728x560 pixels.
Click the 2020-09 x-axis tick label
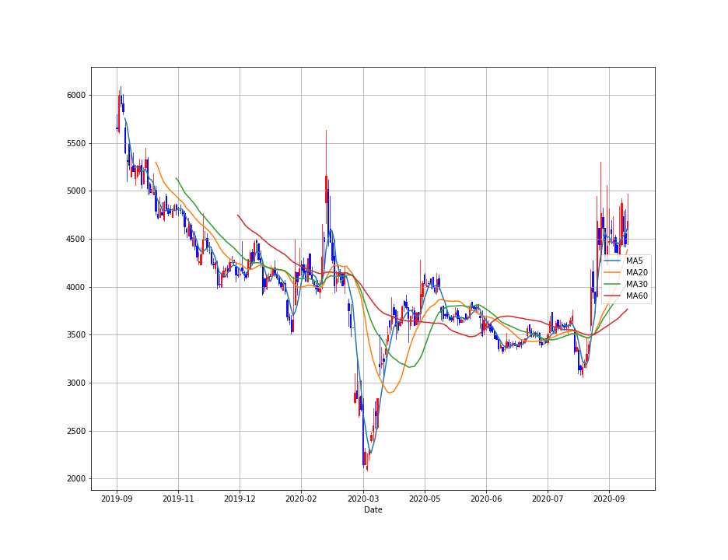pos(609,499)
